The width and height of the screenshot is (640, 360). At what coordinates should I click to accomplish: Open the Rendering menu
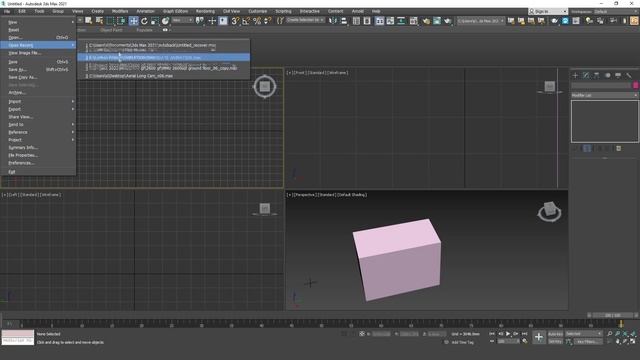click(x=205, y=11)
